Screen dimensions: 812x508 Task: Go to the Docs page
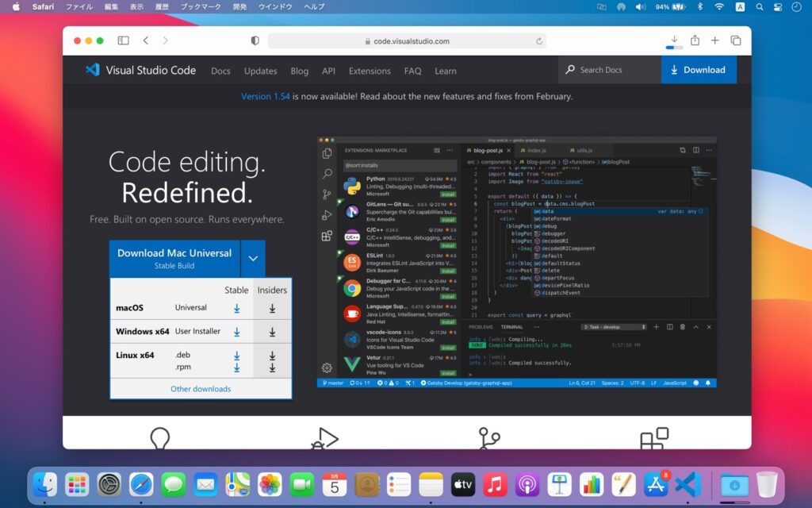(x=220, y=71)
